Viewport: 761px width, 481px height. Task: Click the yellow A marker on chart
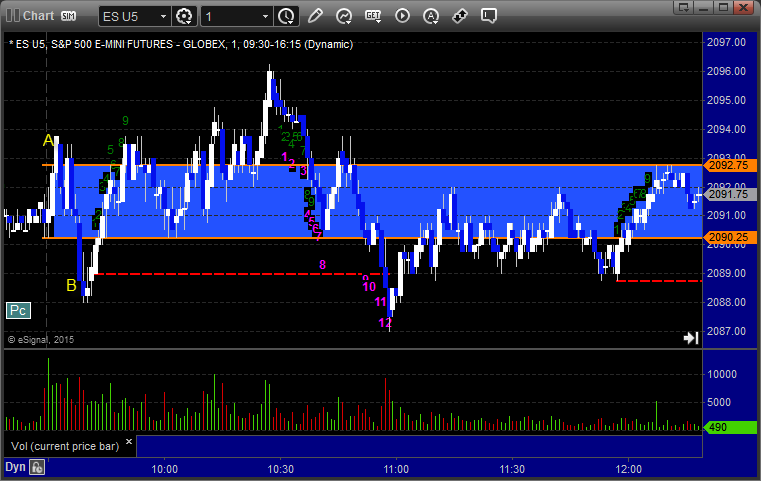pos(49,140)
